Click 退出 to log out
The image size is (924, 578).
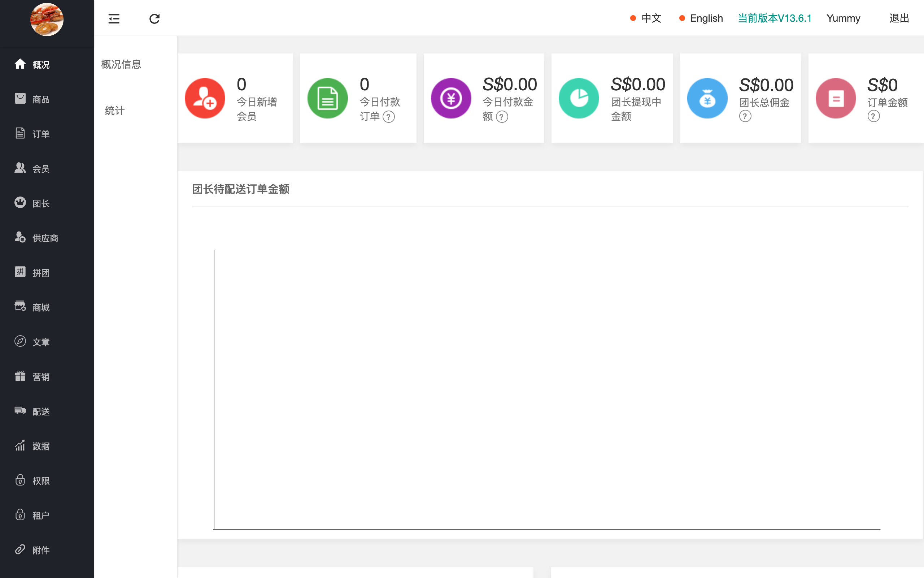(x=899, y=18)
